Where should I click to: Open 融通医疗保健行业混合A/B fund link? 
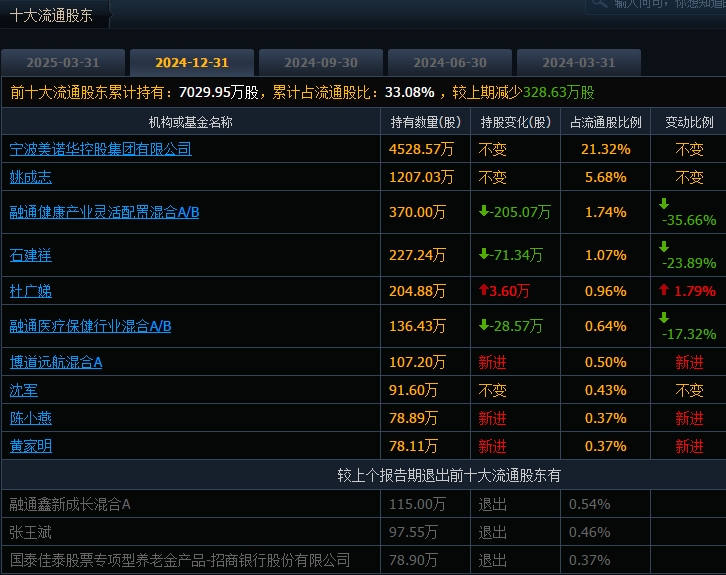(x=90, y=326)
